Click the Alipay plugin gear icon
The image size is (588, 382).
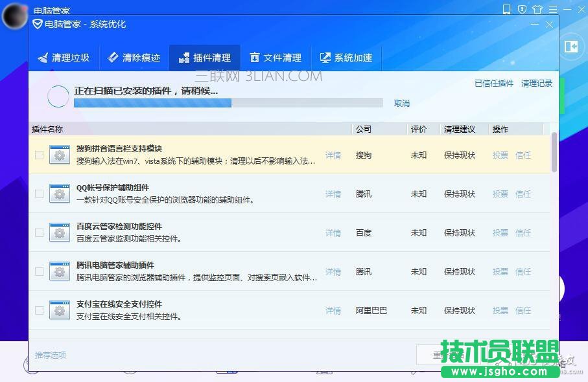click(x=60, y=311)
